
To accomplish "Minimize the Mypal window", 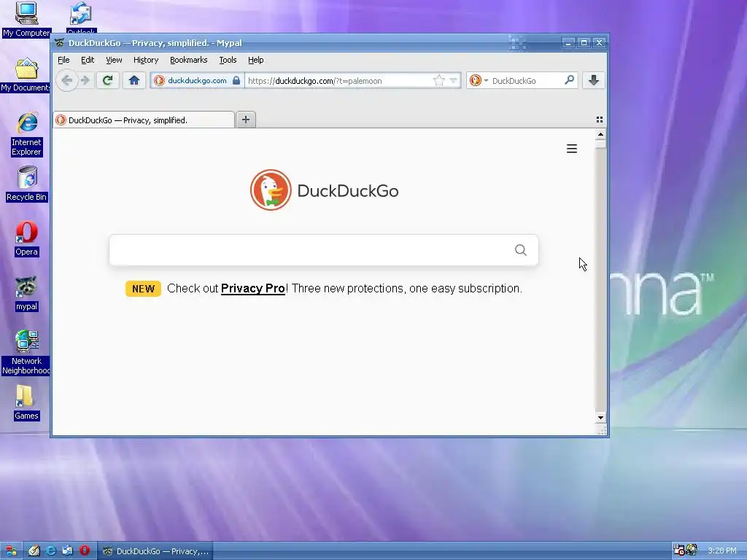I will pos(568,43).
